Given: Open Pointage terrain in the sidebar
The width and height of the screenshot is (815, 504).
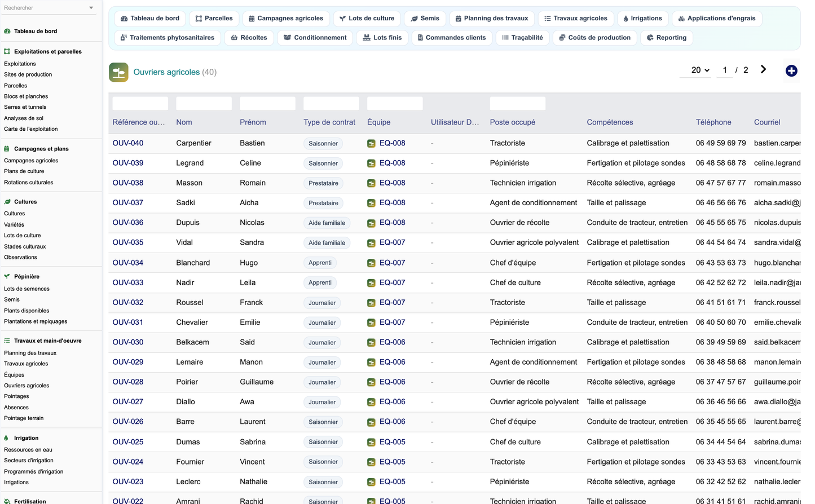Looking at the screenshot, I should point(24,418).
